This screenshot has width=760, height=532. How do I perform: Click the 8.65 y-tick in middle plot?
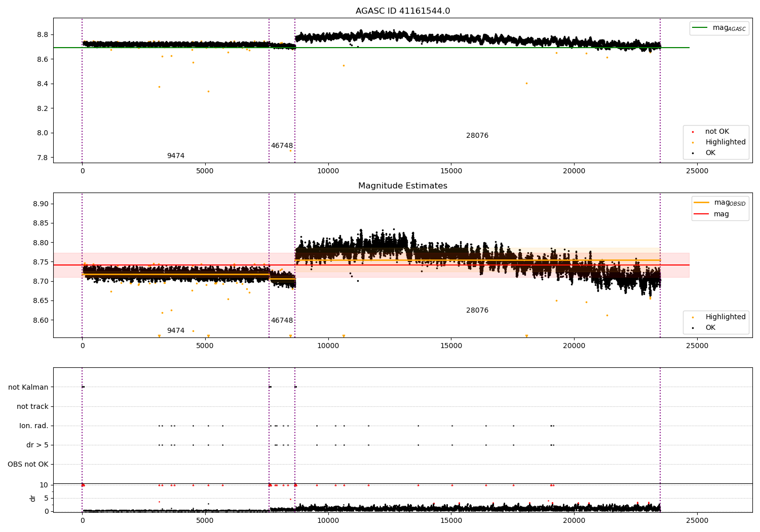coord(41,301)
